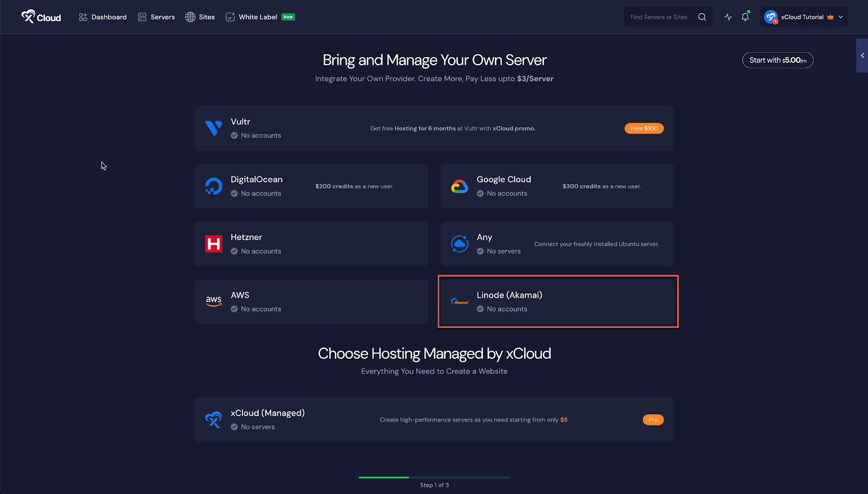Screen dimensions: 868x494
Task: Open the Sites menu item
Action: (200, 17)
